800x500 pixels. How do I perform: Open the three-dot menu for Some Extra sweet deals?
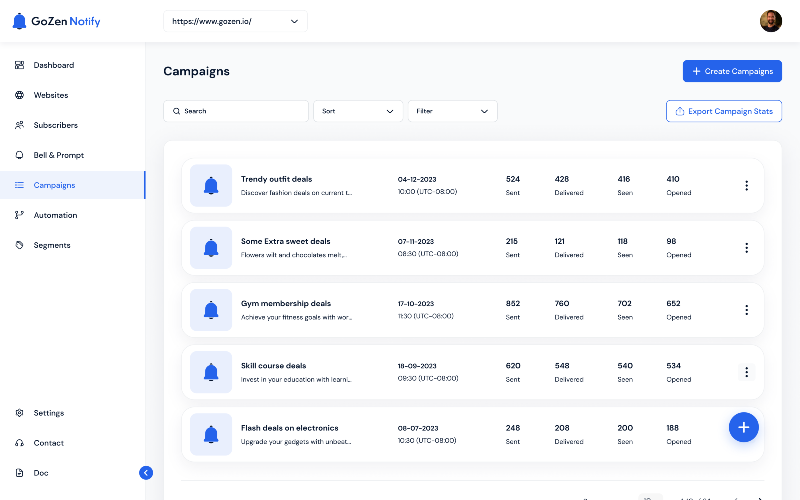click(x=746, y=248)
